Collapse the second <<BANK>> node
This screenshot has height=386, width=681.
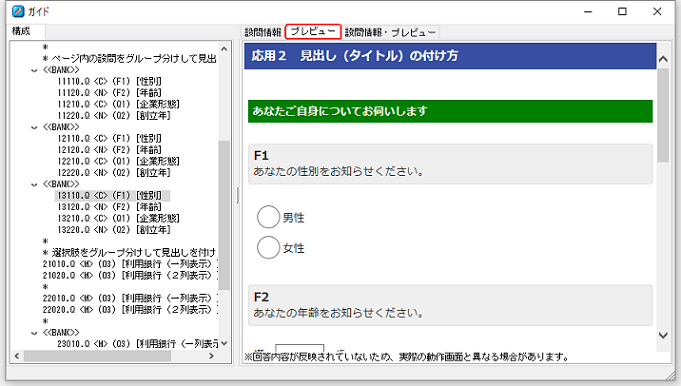34,128
